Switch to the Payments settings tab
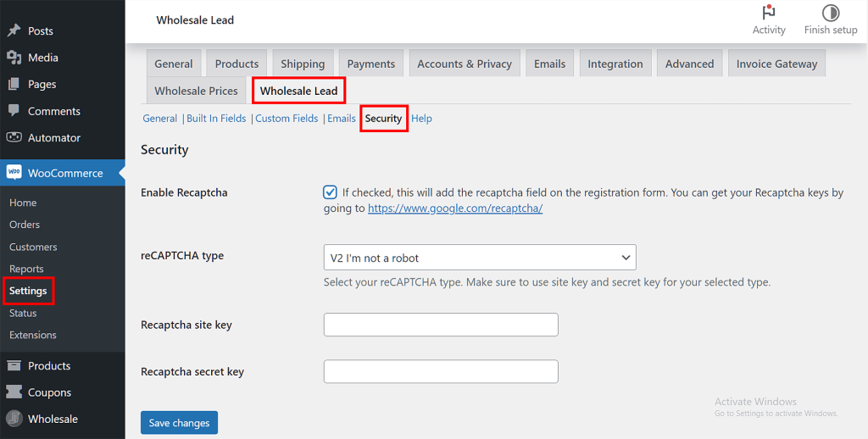The image size is (868, 439). point(371,64)
